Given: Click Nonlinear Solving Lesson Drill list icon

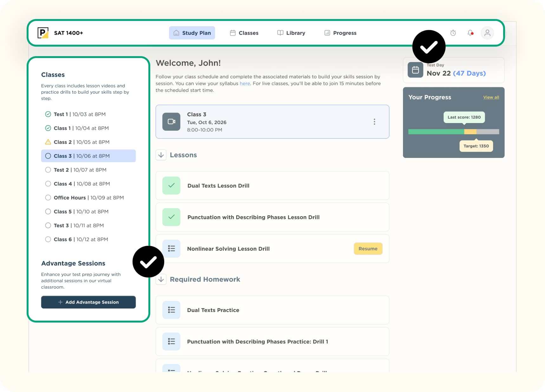Looking at the screenshot, I should (x=171, y=249).
